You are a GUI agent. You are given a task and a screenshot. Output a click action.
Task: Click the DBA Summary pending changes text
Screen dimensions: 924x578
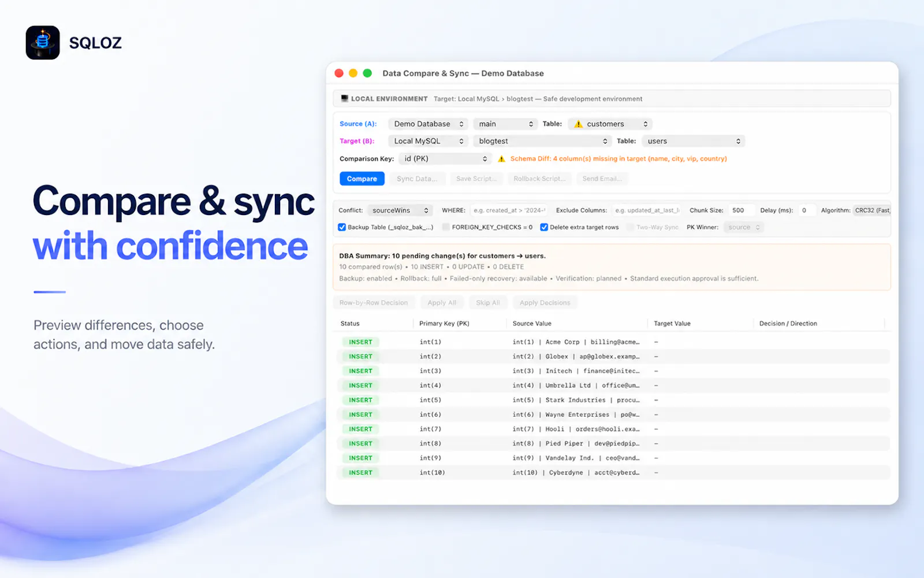(x=442, y=256)
